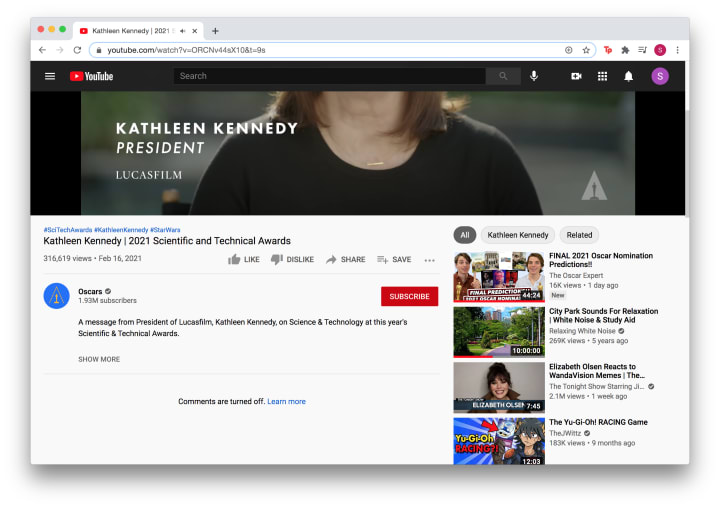Open Relaxing White Noise channel name
The width and height of the screenshot is (720, 508).
582,331
